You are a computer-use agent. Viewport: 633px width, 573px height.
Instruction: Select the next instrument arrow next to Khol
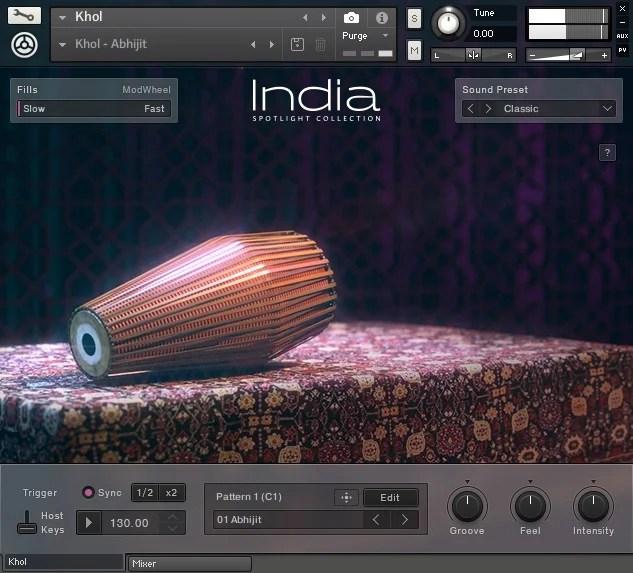(324, 17)
